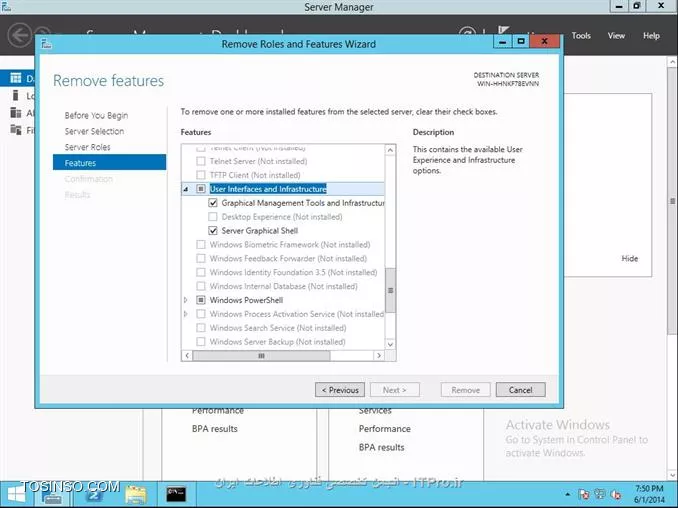
Task: Click the Server Manager back arrow button
Action: click(x=19, y=35)
